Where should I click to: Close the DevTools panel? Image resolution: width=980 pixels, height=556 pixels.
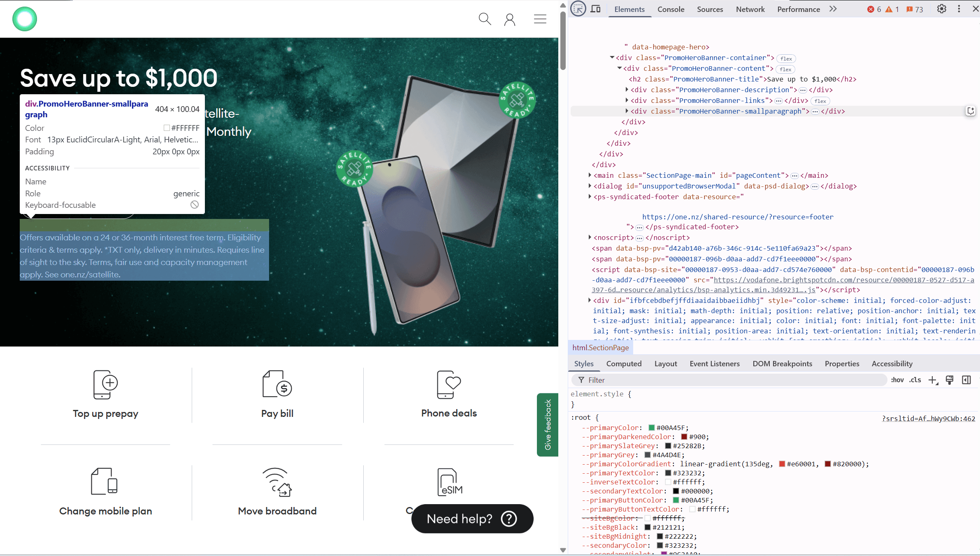click(975, 9)
